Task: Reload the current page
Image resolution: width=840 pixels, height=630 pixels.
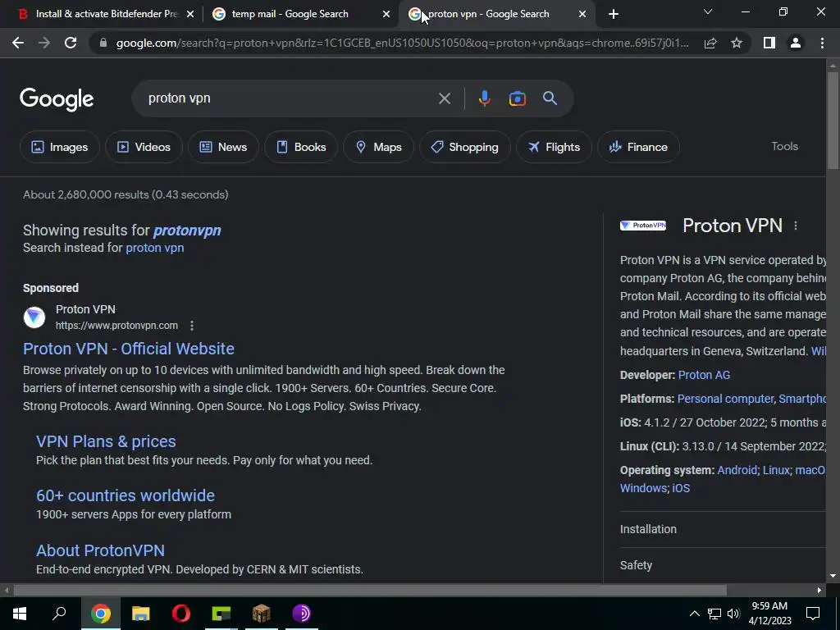Action: pyautogui.click(x=71, y=43)
